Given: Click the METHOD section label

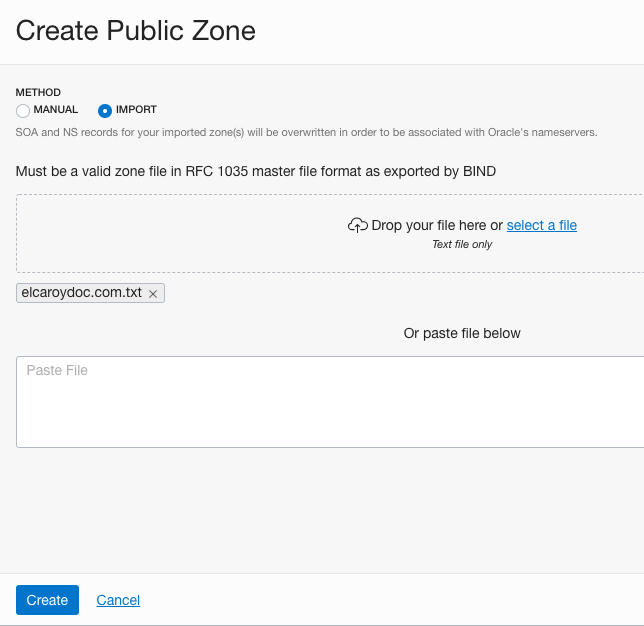Looking at the screenshot, I should coord(38,93).
